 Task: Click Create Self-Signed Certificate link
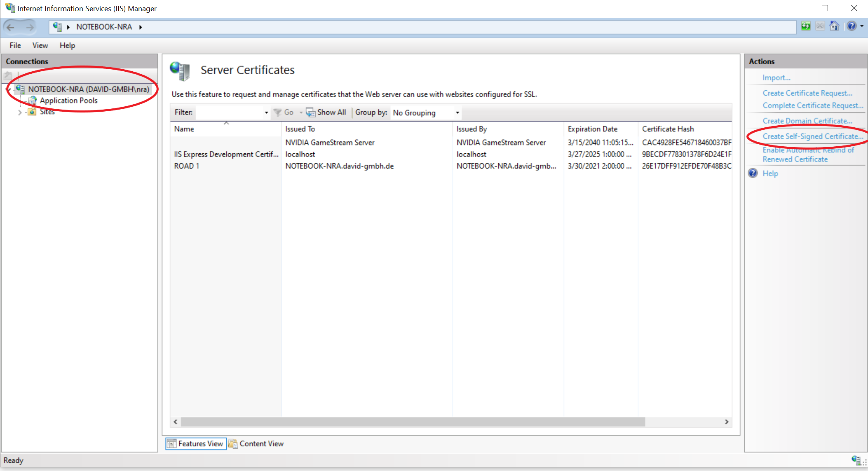tap(812, 136)
